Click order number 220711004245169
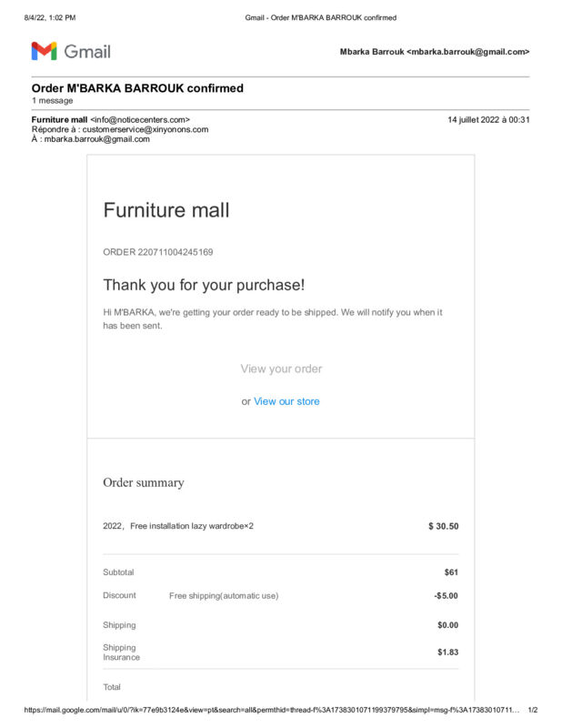This screenshot has width=562, height=728. [175, 252]
